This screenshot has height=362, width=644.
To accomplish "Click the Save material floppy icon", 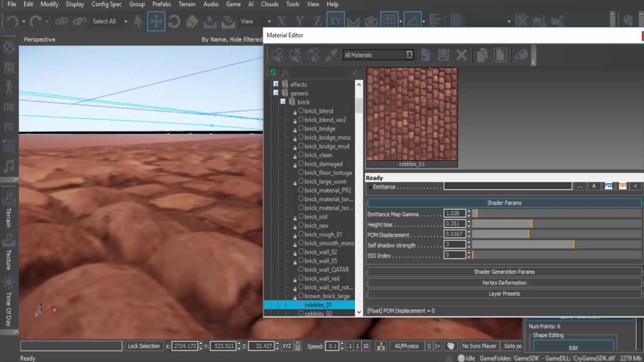I will point(443,54).
